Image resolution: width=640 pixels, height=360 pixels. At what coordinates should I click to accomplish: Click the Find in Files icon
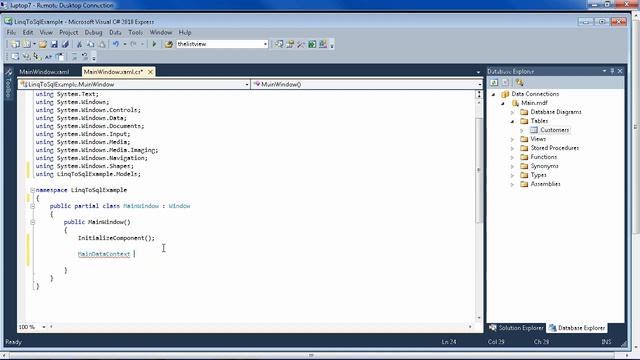169,44
